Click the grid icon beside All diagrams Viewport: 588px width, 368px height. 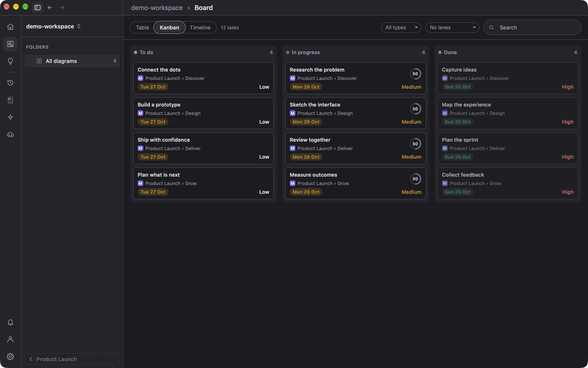tap(39, 61)
